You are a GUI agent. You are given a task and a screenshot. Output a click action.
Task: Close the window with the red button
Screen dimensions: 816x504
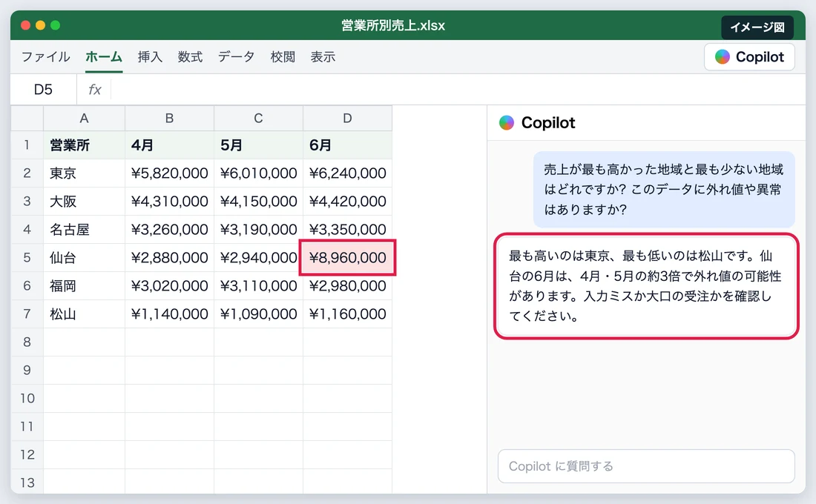click(25, 25)
